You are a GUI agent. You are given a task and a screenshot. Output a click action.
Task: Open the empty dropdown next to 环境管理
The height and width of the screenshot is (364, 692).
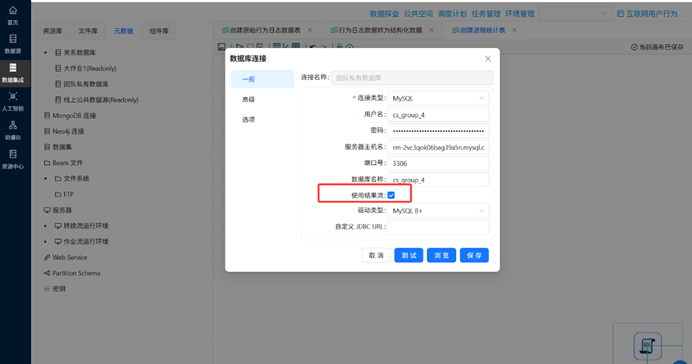[x=575, y=14]
